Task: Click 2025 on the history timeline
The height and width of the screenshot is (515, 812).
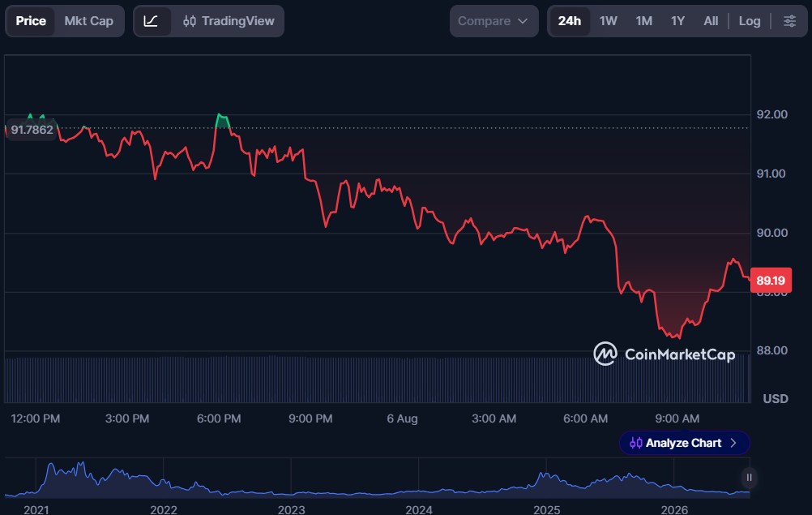Action: [546, 510]
